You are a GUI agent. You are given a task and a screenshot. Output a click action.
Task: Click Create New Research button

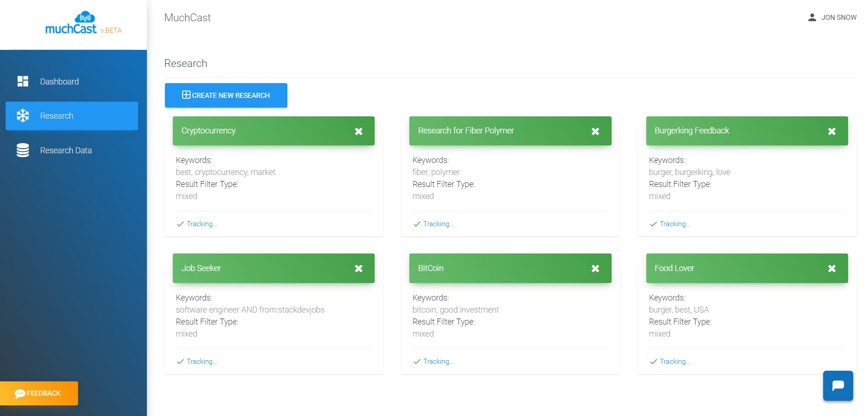226,96
